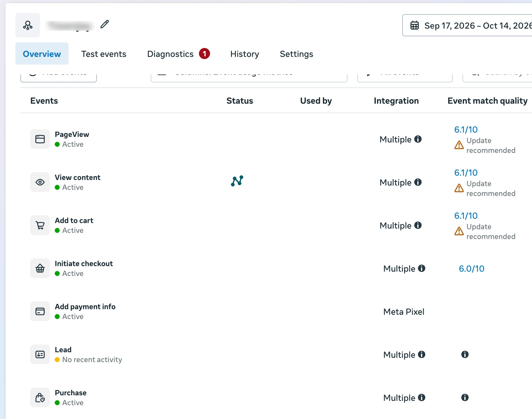Viewport: 532px width, 419px height.
Task: Open the Settings tab
Action: click(296, 54)
